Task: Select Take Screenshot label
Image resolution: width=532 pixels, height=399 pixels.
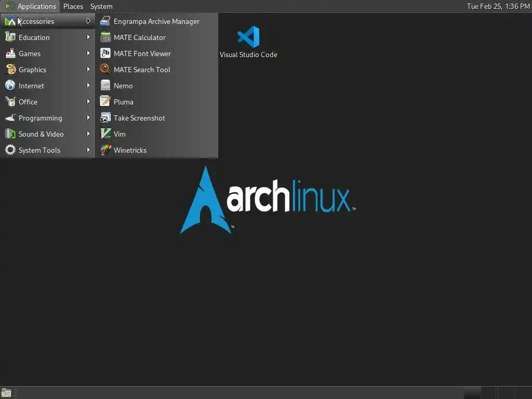Action: point(139,118)
